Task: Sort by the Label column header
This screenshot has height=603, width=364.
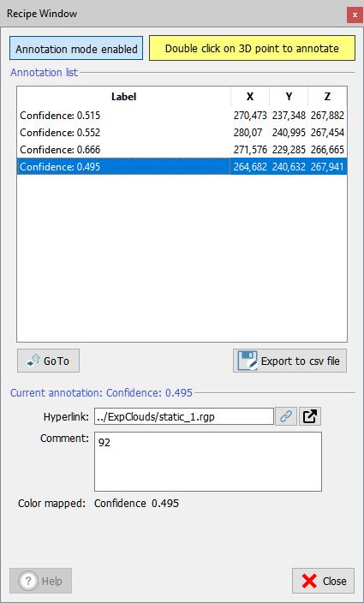Action: click(x=124, y=97)
